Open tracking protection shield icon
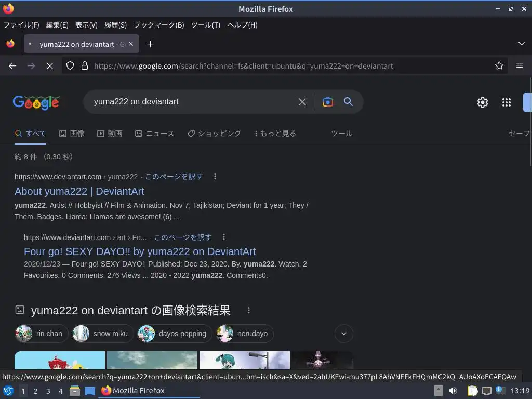The height and width of the screenshot is (399, 532). [70, 65]
